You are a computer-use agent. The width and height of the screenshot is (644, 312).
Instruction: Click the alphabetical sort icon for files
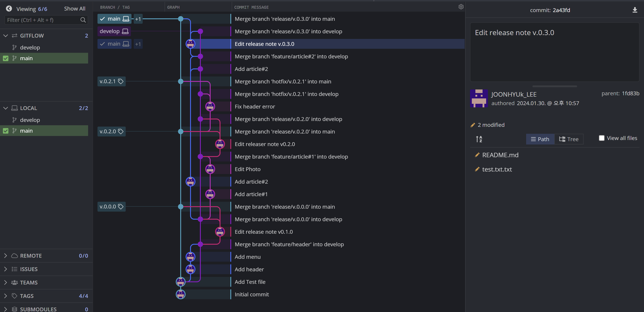tap(479, 139)
